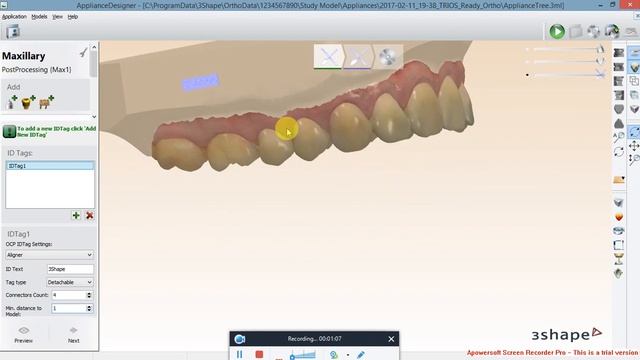Click the wrench settings icon beside Maxillary
This screenshot has height=360, width=640.
(x=83, y=53)
